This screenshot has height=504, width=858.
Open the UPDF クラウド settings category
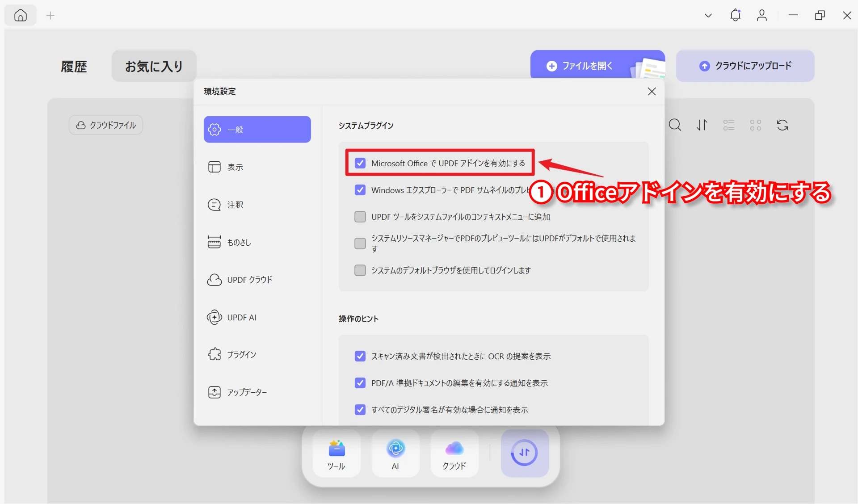(257, 280)
